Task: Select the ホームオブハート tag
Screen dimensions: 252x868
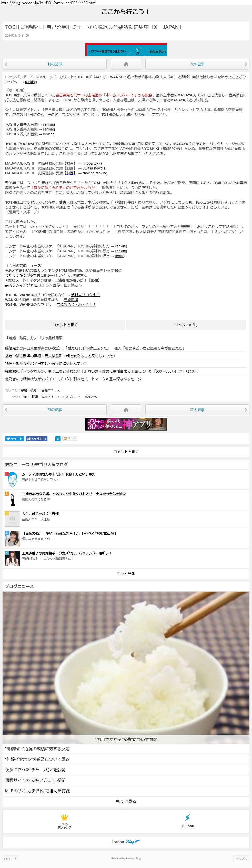Action: [68, 397]
